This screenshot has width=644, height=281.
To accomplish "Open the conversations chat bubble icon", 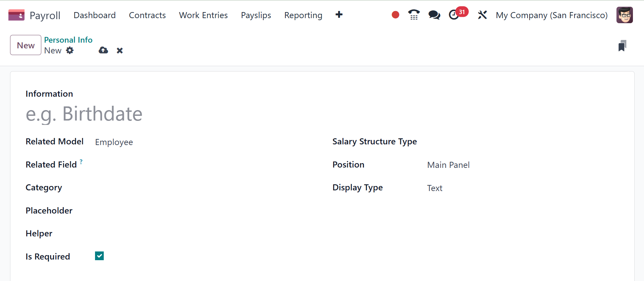I will 434,15.
